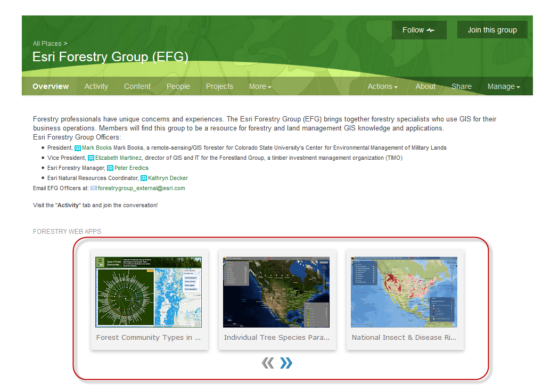This screenshot has width=559, height=392.
Task: Join this group button
Action: coord(492,30)
